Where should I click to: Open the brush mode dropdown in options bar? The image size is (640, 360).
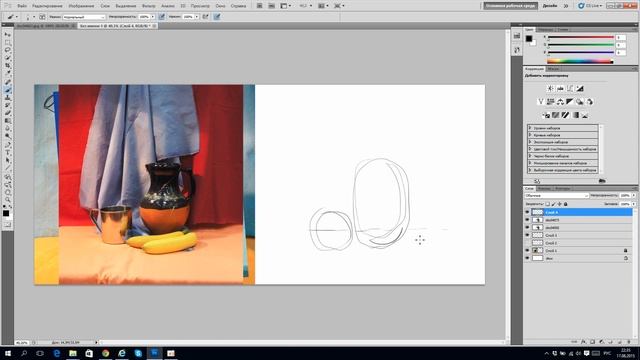[x=84, y=17]
